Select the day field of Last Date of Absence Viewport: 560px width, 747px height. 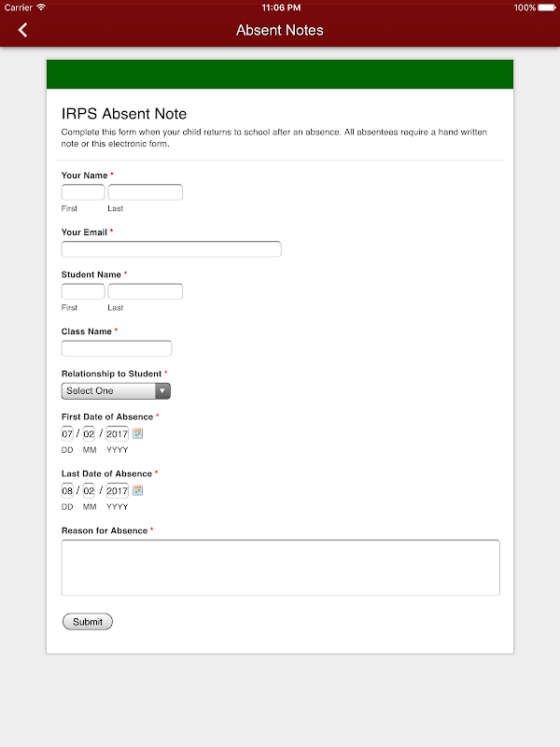pyautogui.click(x=67, y=490)
